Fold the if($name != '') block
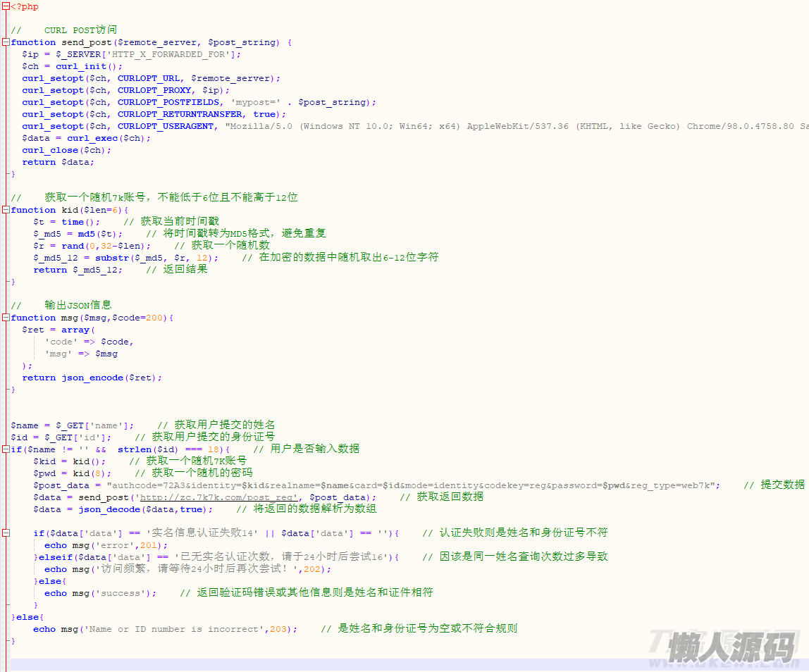809x672 pixels. (x=6, y=449)
